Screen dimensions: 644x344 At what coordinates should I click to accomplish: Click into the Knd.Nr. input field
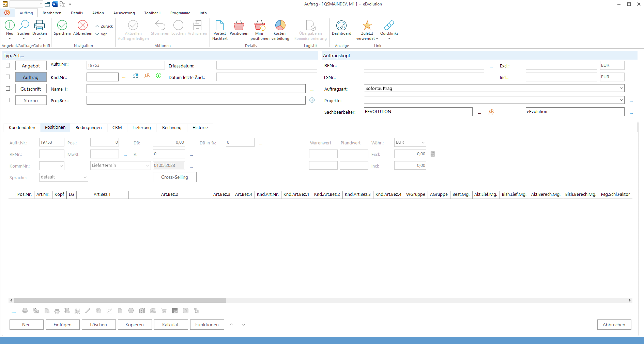pos(103,77)
